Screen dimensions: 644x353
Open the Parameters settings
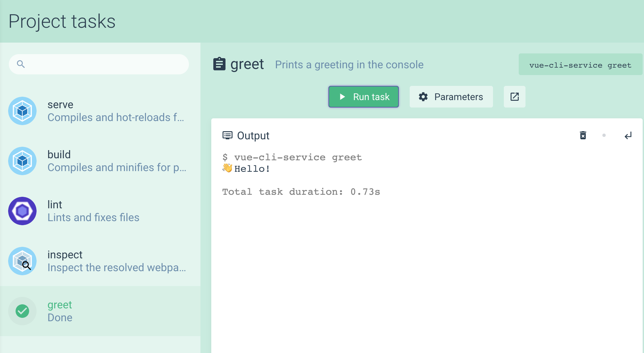tap(451, 97)
